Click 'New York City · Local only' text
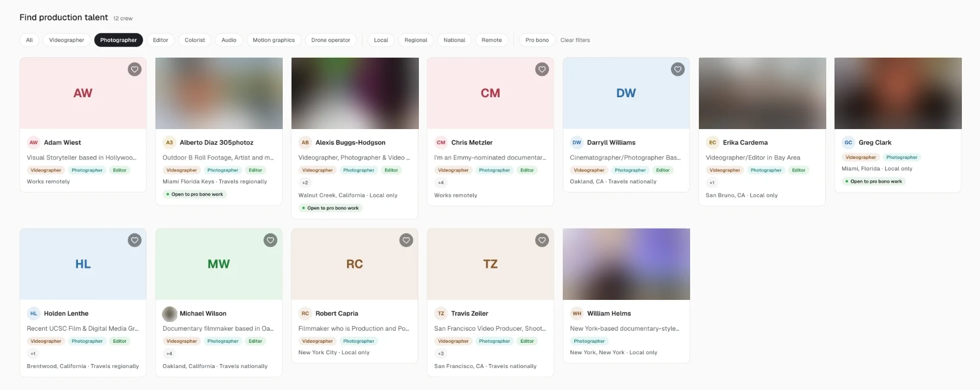 (x=334, y=353)
